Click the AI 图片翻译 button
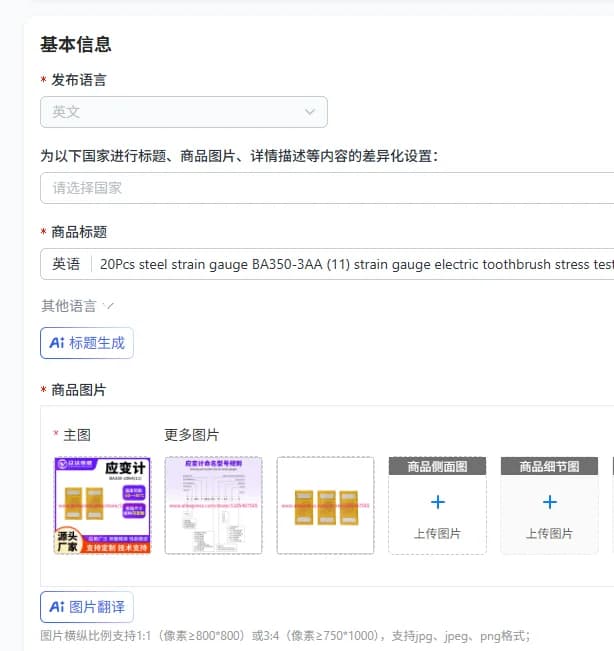 pyautogui.click(x=87, y=607)
